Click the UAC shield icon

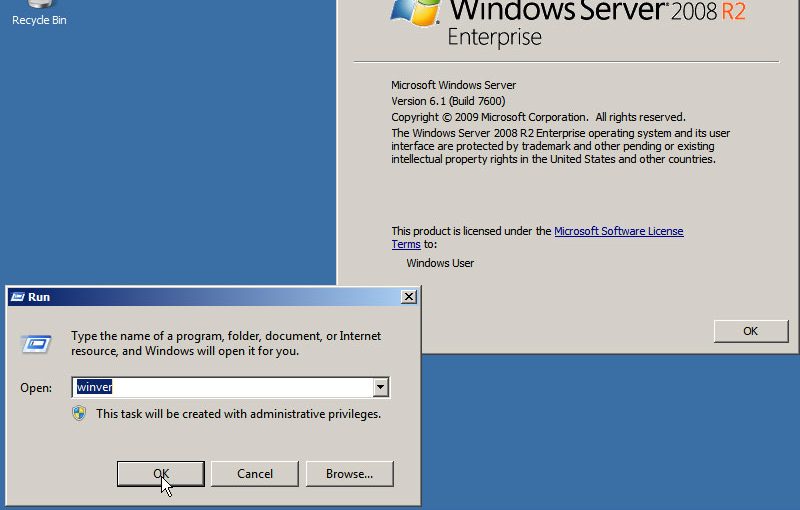[x=79, y=413]
